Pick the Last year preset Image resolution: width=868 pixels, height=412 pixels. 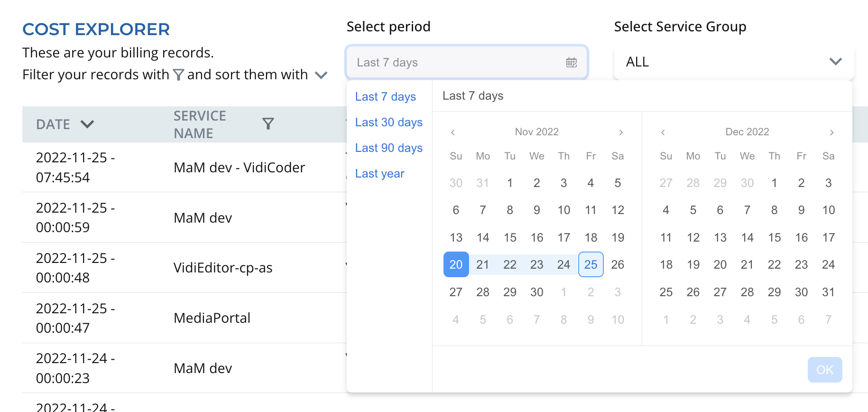[x=379, y=174]
